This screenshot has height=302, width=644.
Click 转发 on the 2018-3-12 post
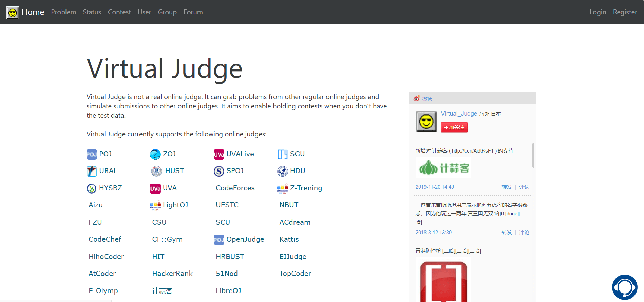507,233
